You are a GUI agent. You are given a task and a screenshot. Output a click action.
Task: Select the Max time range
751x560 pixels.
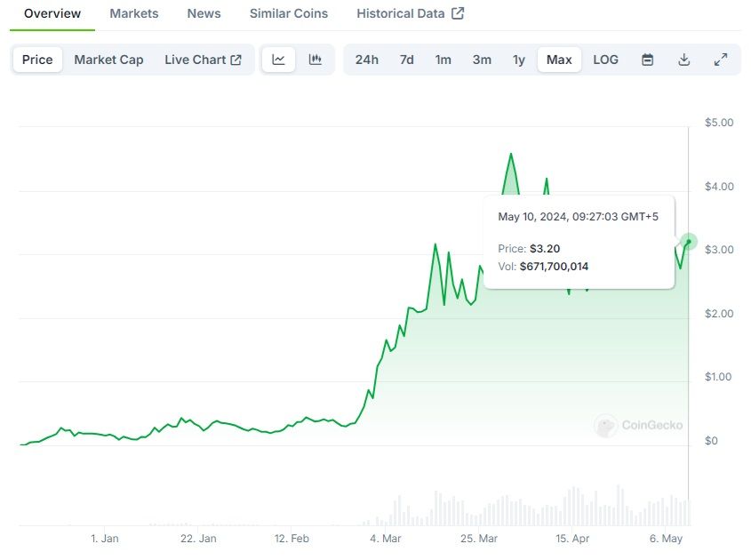(559, 60)
